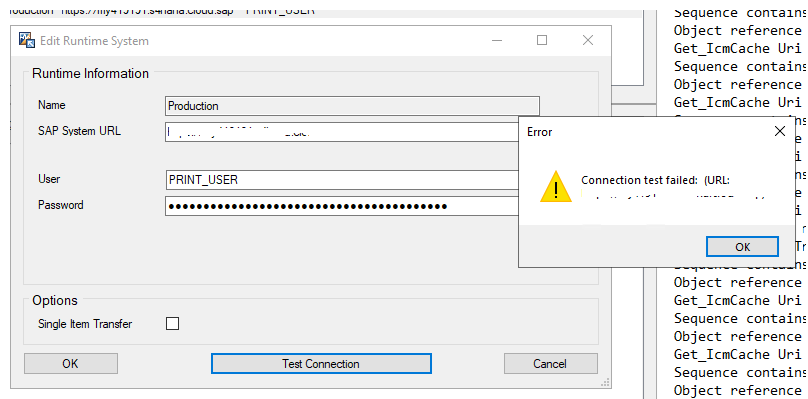
Task: Click the 'Options' group label
Action: [x=55, y=300]
